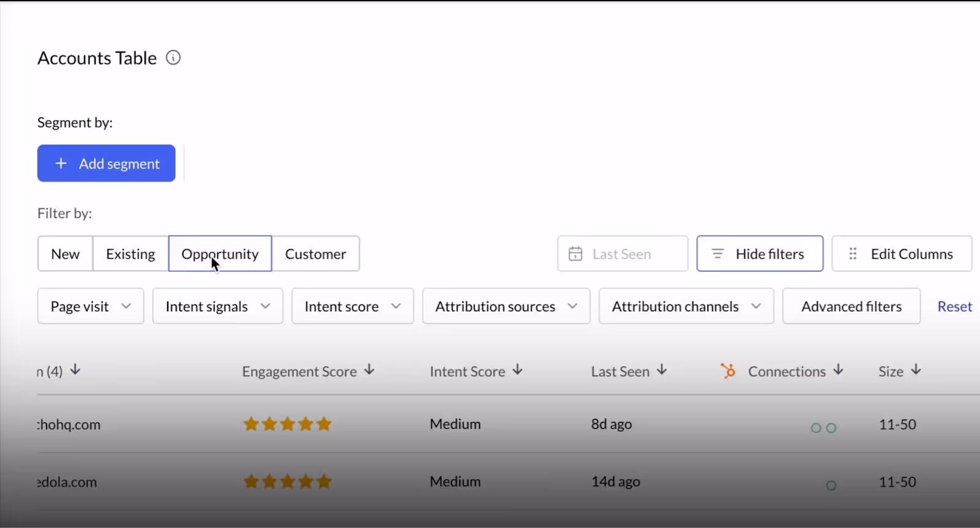Screen dimensions: 980x528
Task: Select the New filter tab
Action: click(66, 254)
